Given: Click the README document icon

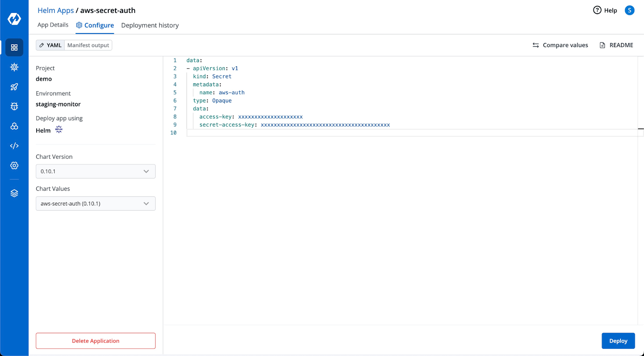Looking at the screenshot, I should pos(603,45).
